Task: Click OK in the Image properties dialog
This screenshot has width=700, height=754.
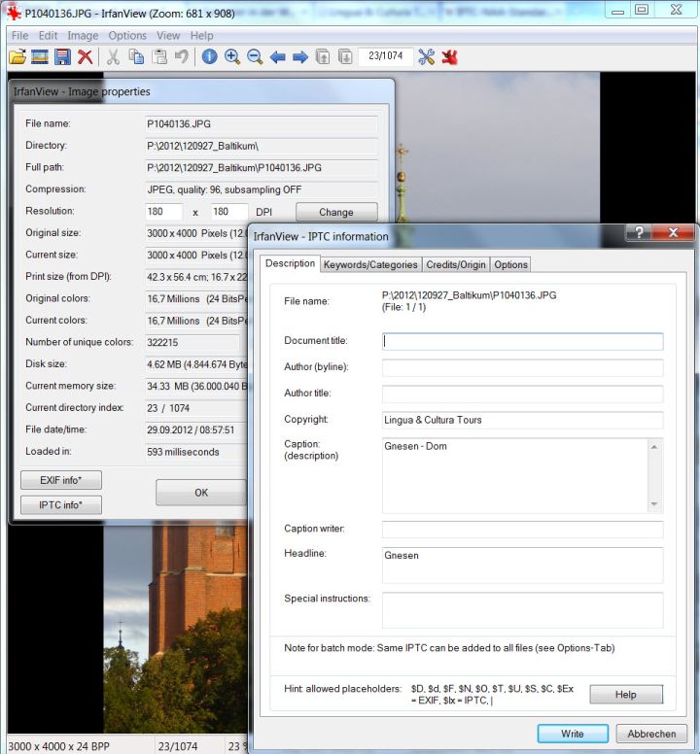Action: [x=201, y=493]
